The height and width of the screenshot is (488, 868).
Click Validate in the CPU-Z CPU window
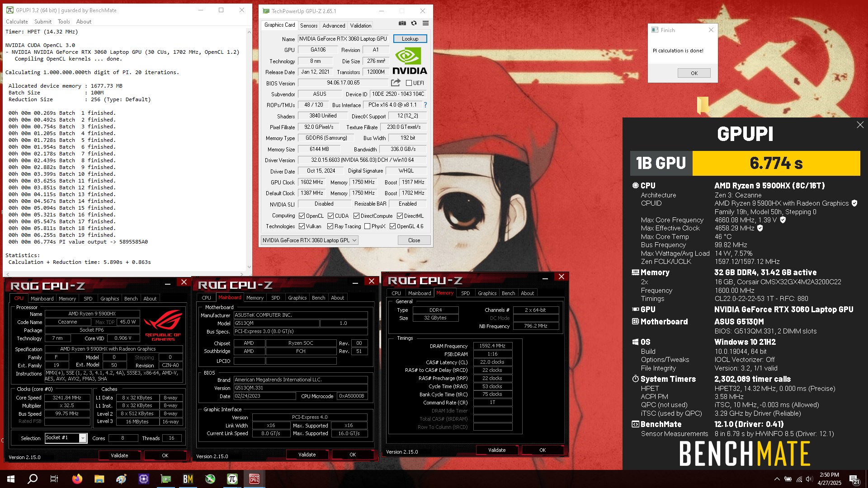(119, 455)
